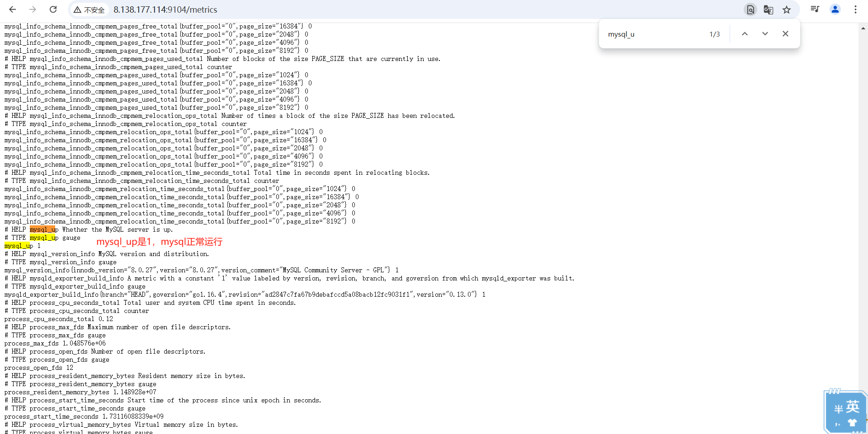Click the '# TYPE mysqld_exporter_build_info gauge' line
868x434 pixels.
(x=75, y=287)
